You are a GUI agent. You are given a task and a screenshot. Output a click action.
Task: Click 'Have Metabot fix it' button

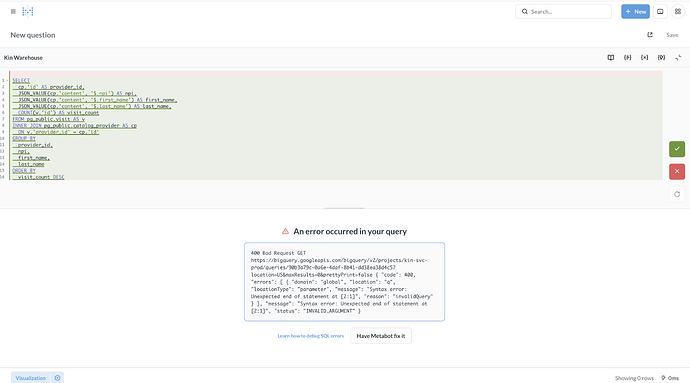pos(381,336)
